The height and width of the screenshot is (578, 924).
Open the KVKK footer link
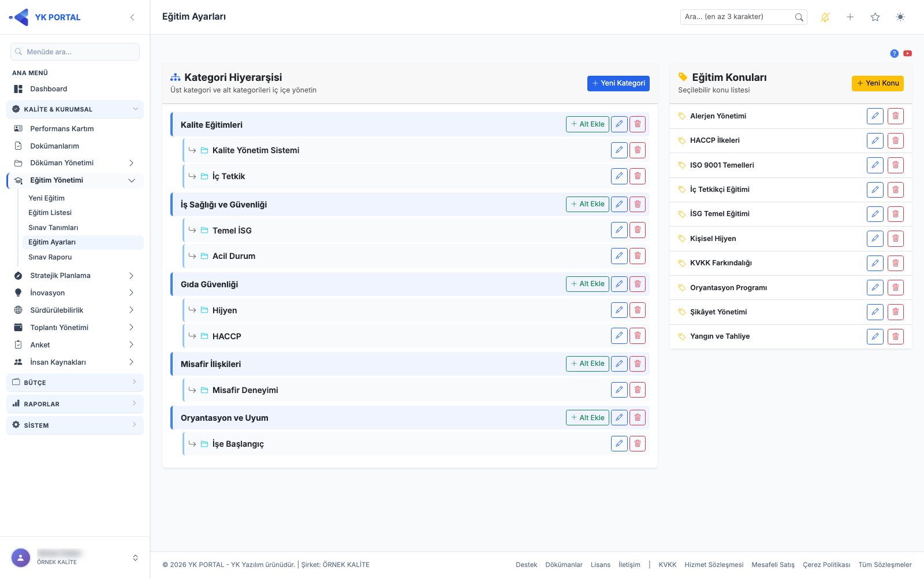(668, 565)
